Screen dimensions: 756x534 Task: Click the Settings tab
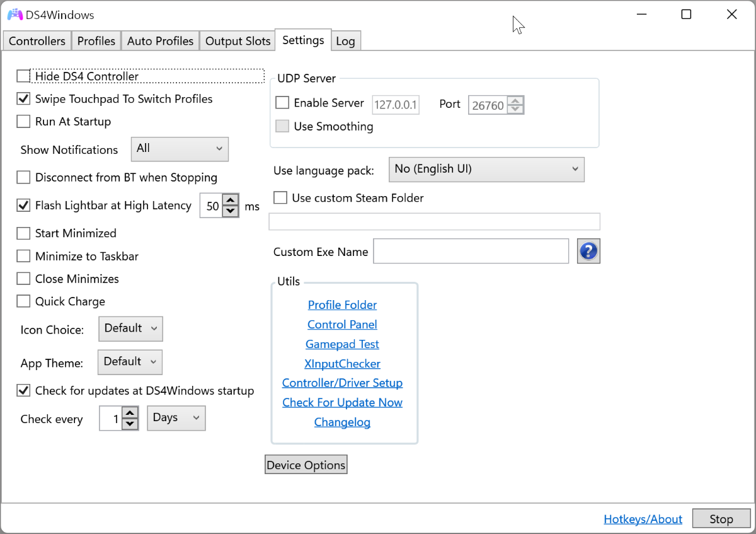tap(303, 40)
